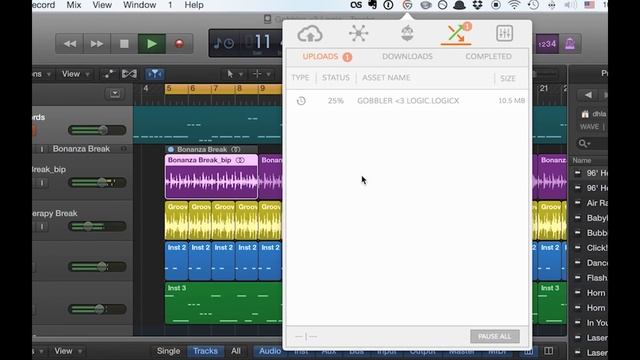The height and width of the screenshot is (360, 640).
Task: Open the pointer tool dropdown
Action: point(234,74)
